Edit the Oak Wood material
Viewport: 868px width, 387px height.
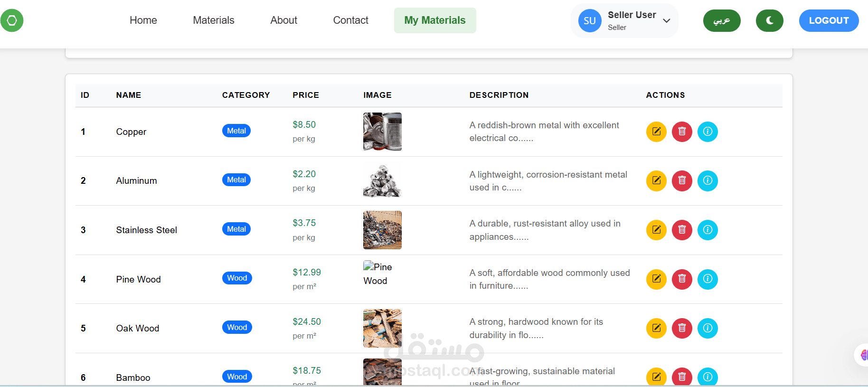(656, 328)
